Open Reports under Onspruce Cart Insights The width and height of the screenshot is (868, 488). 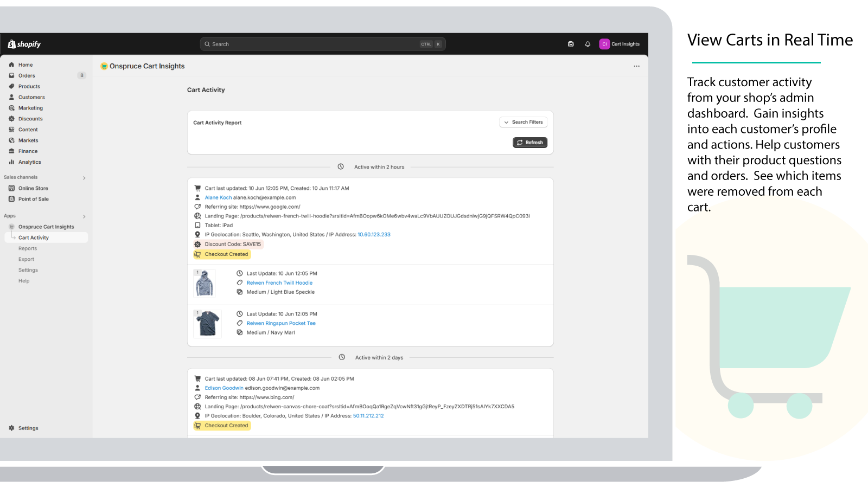pyautogui.click(x=28, y=249)
